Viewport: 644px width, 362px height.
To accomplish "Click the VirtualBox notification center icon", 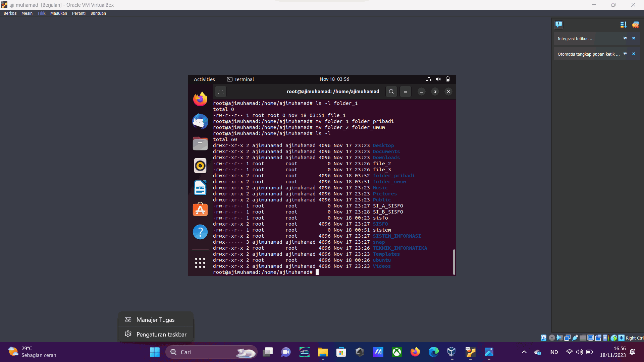I will click(559, 24).
